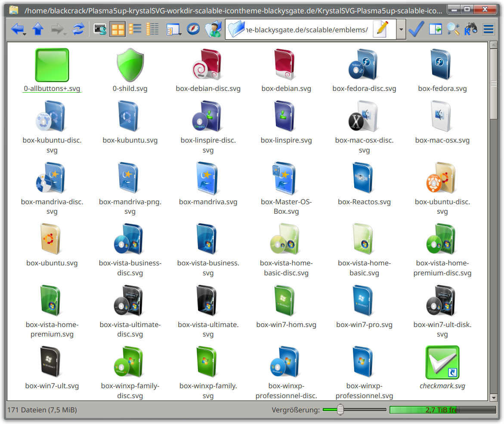Go back with the blue left arrow
The width and height of the screenshot is (504, 424).
coord(17,29)
